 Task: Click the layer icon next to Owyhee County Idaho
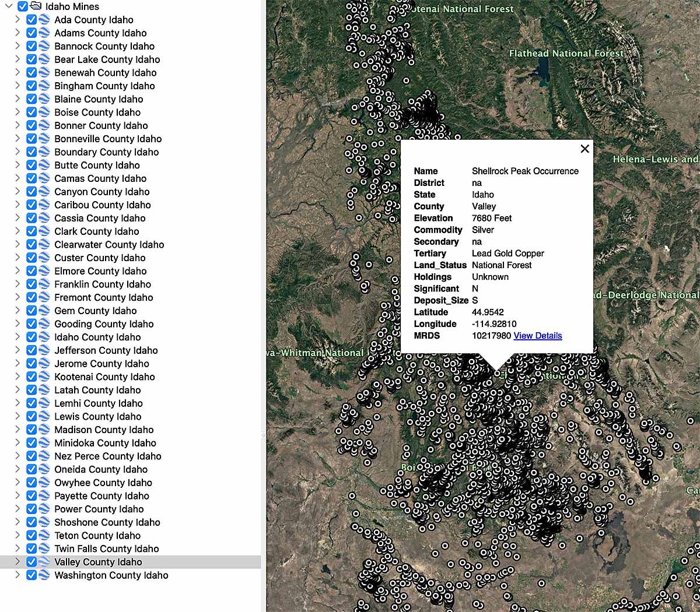coord(44,483)
